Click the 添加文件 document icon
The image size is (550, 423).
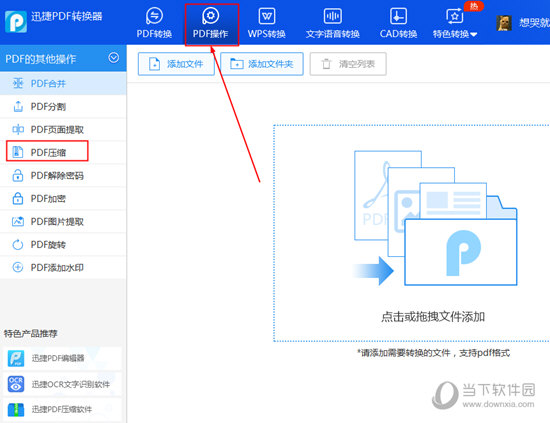click(154, 64)
